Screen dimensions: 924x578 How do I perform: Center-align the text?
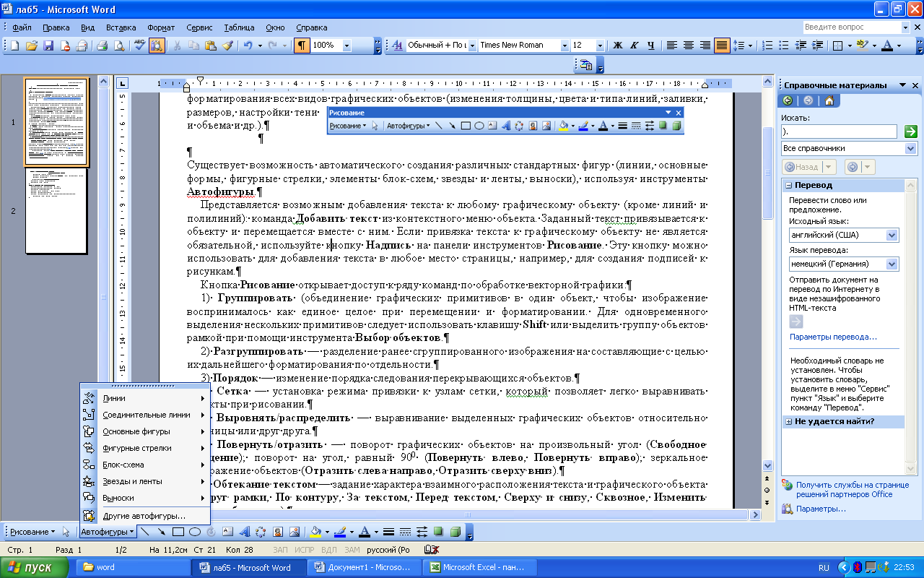(688, 45)
